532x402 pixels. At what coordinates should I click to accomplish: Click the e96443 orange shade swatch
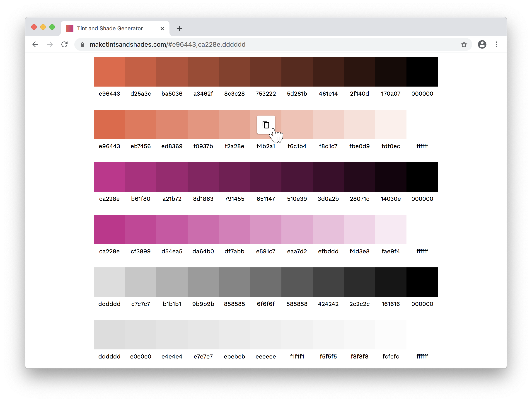(109, 72)
